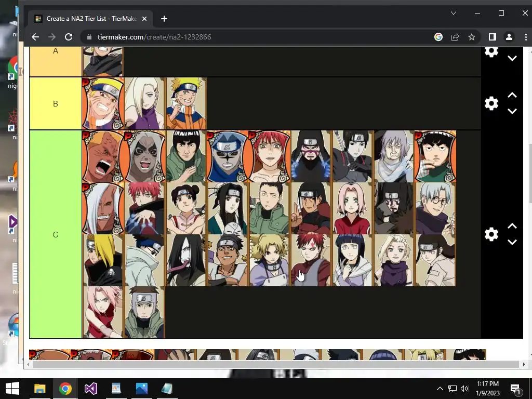Click the green C tier label
532x399 pixels.
point(56,234)
